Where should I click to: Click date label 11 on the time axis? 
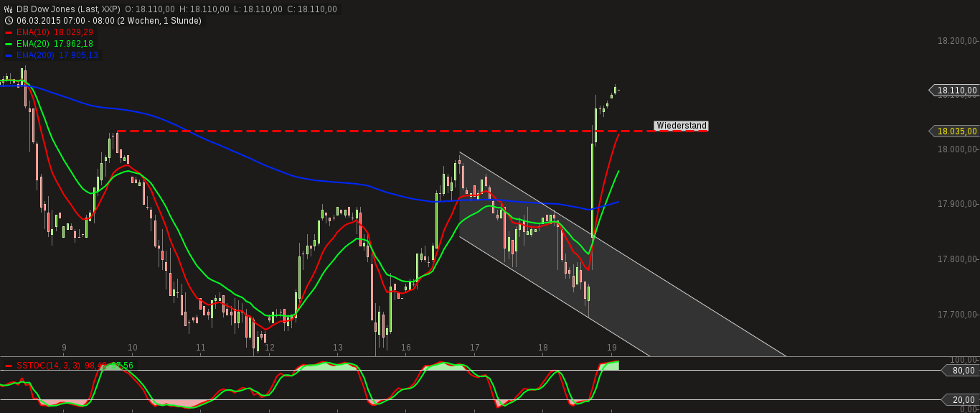point(201,348)
